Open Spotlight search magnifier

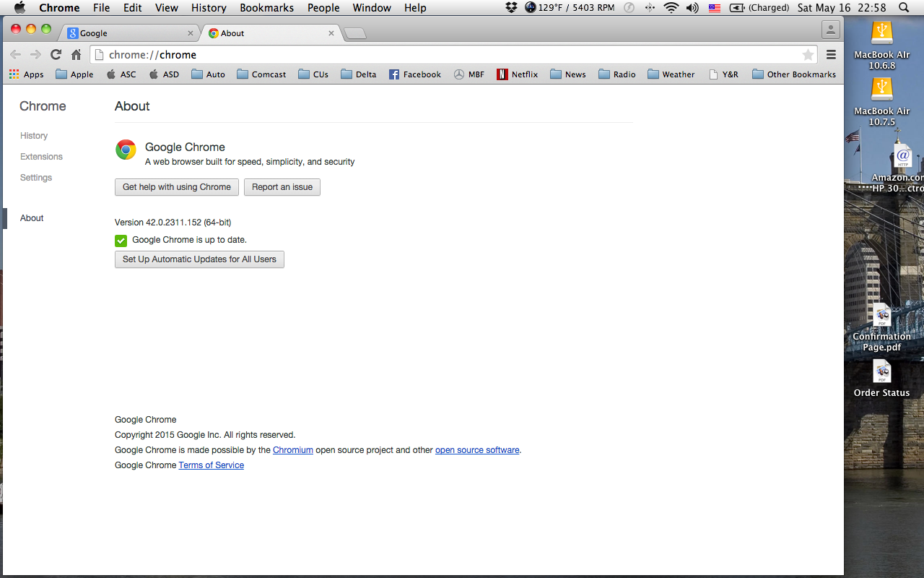904,8
